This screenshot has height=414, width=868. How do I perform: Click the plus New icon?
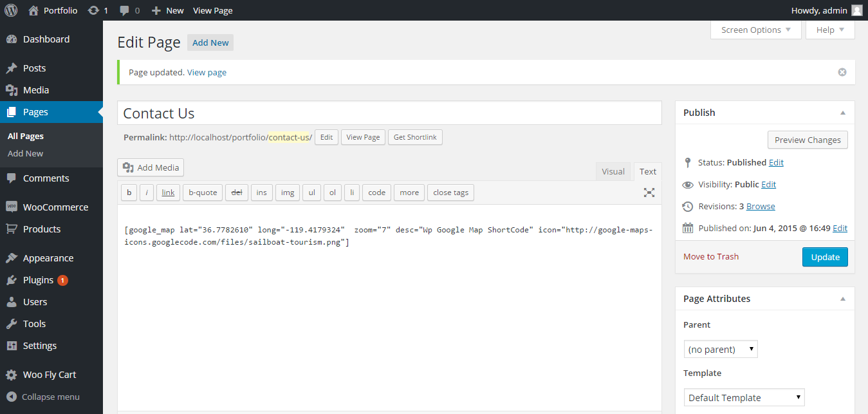(156, 10)
